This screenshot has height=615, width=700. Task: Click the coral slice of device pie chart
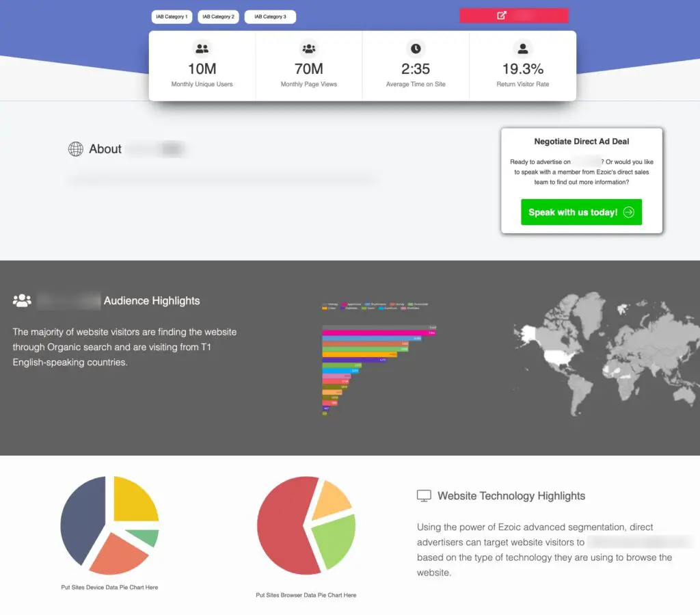117,555
